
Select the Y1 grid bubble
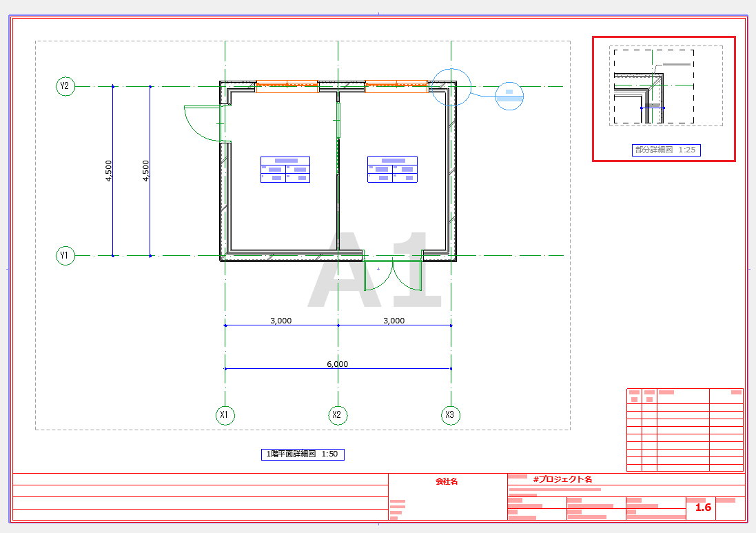coord(65,256)
